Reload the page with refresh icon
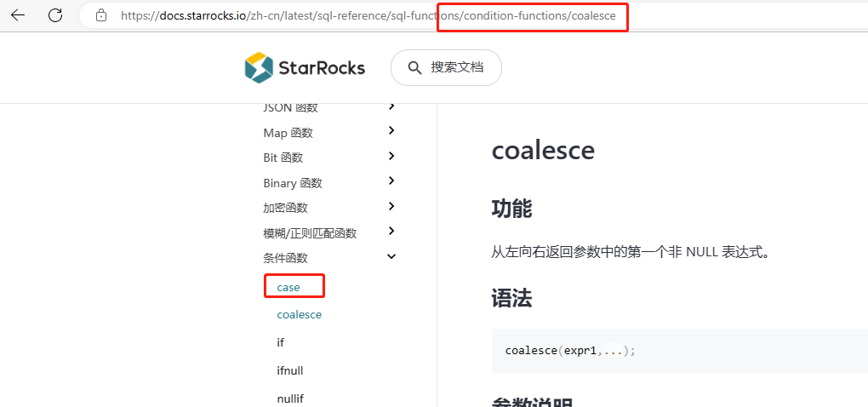This screenshot has height=407, width=868. (x=55, y=14)
